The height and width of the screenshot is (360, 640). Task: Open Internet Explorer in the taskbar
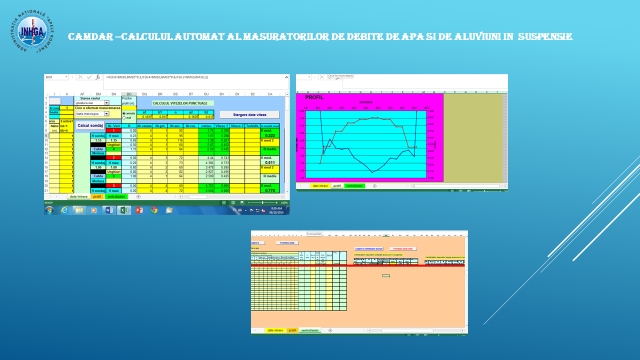[x=64, y=210]
